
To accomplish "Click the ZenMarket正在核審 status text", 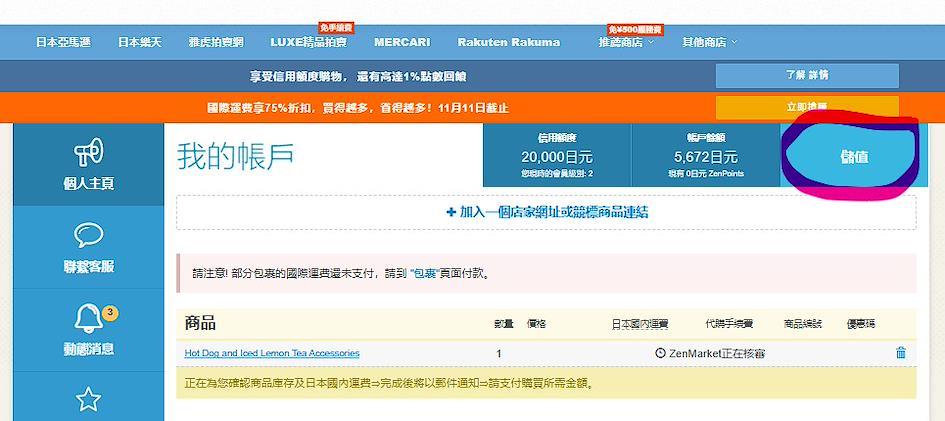I will [717, 353].
